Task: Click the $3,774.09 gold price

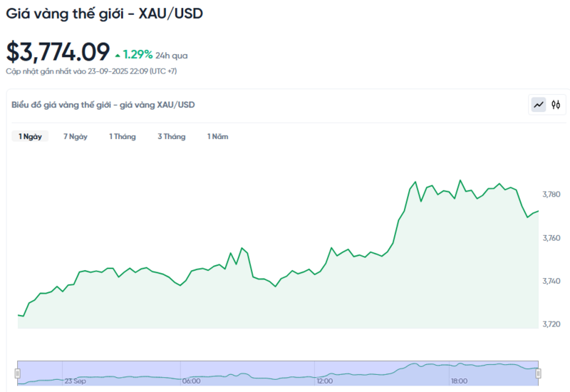Action: tap(58, 51)
